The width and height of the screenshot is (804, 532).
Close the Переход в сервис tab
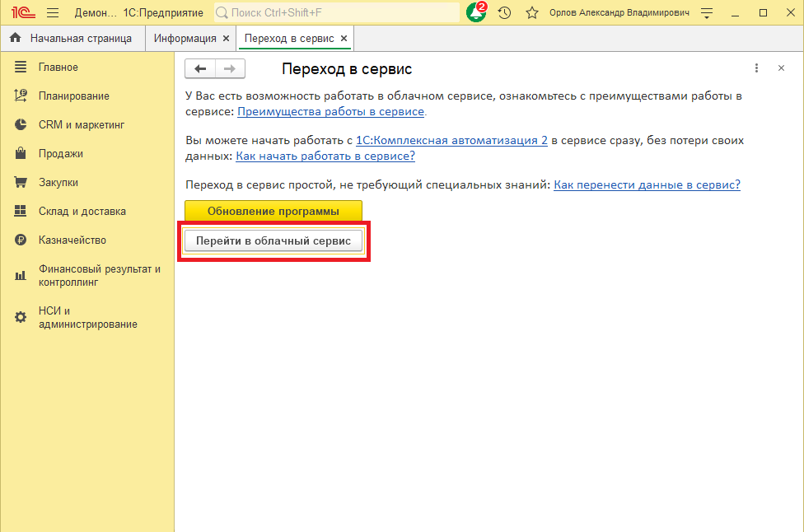point(344,39)
